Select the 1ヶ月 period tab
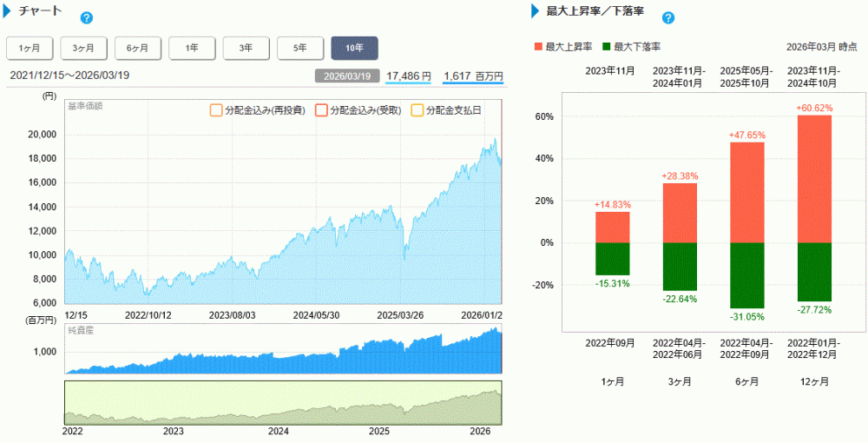This screenshot has height=443, width=868. [30, 48]
